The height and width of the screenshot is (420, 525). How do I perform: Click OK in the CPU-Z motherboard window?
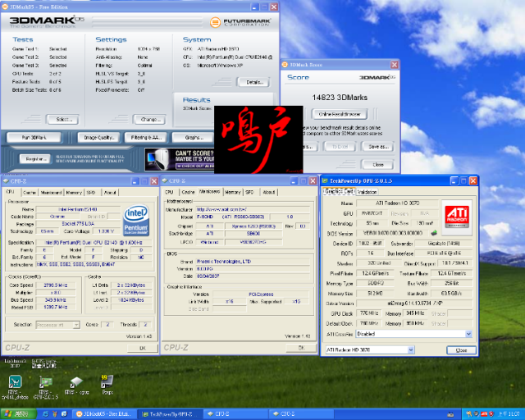tap(301, 348)
